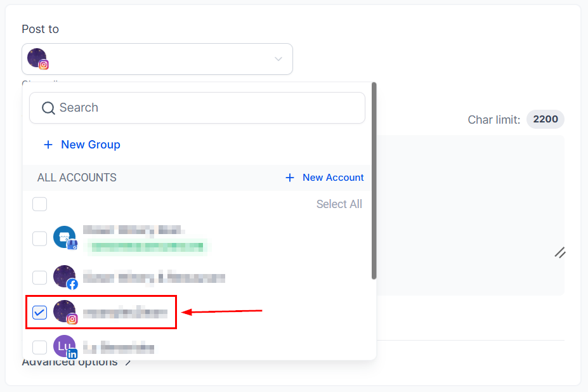Click the plus icon beside New Account

(x=290, y=178)
